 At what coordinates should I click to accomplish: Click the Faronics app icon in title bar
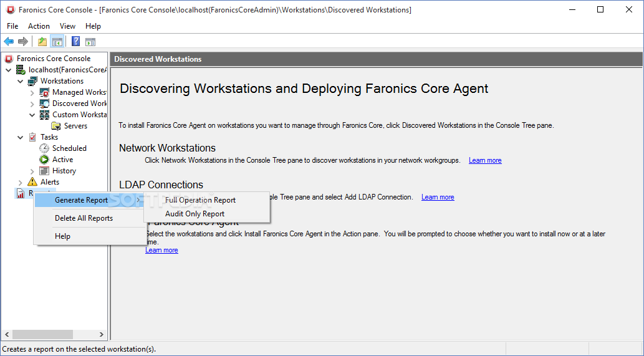click(x=11, y=10)
